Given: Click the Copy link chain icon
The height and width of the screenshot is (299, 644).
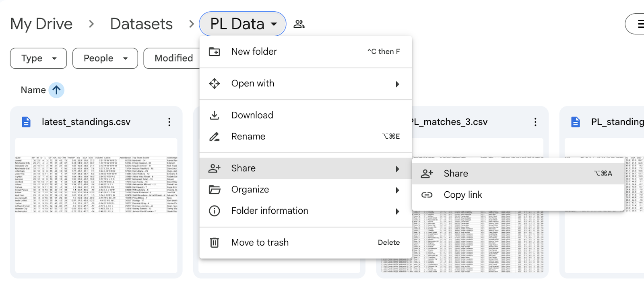Looking at the screenshot, I should tap(427, 195).
